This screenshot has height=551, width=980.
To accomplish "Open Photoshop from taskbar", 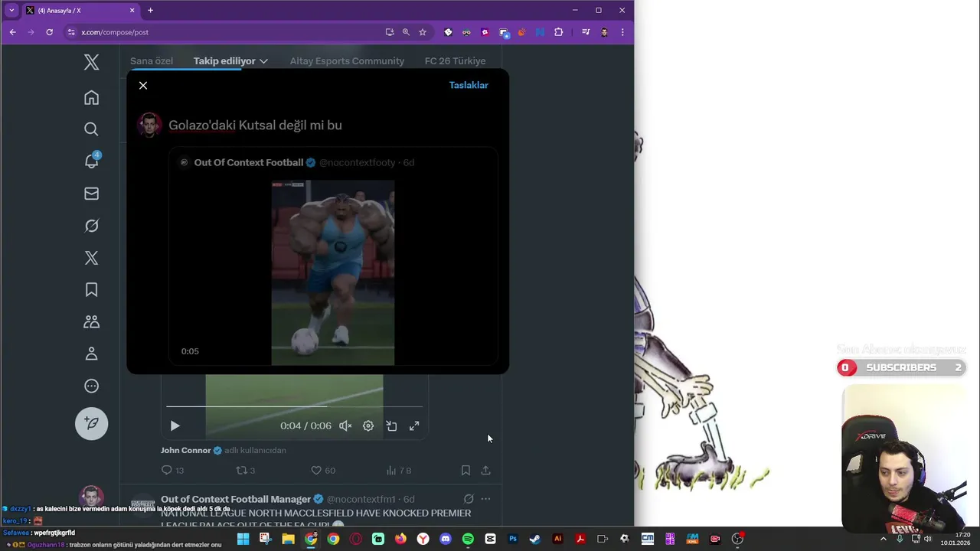I will coord(513,539).
